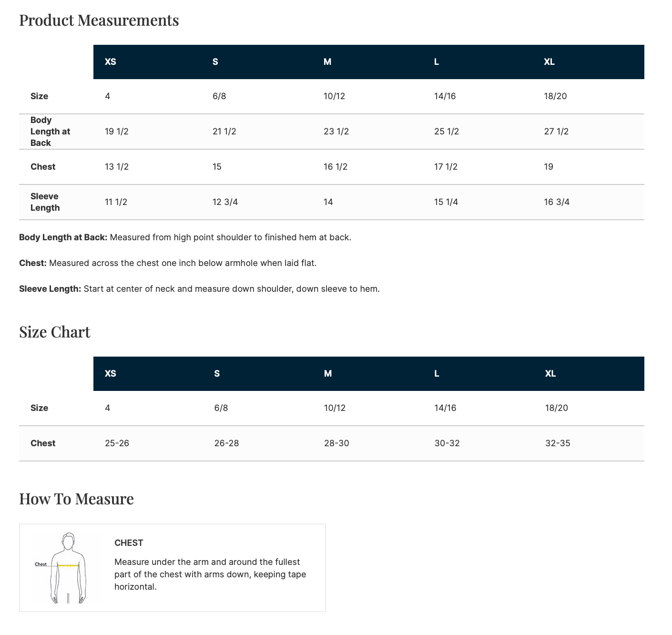Click the 15 1/4 sleeve length cell
Viewport: 672px width, 635px height.
[x=446, y=202]
